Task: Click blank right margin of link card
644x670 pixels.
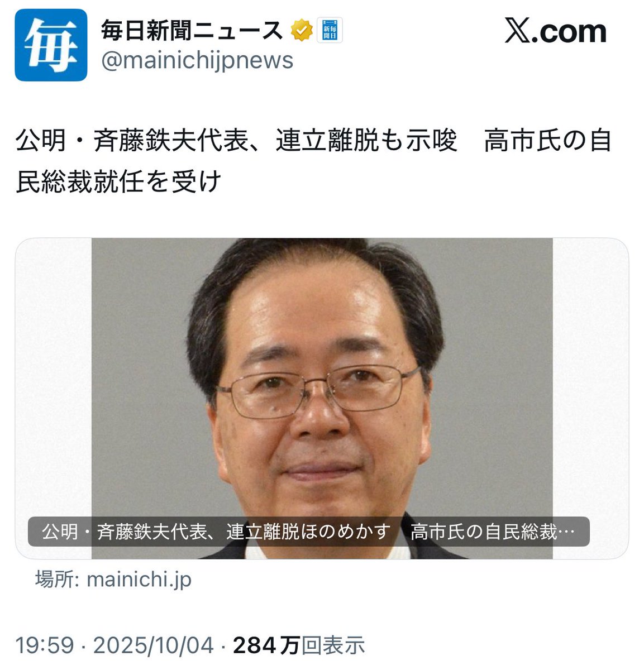Action: coord(590,380)
